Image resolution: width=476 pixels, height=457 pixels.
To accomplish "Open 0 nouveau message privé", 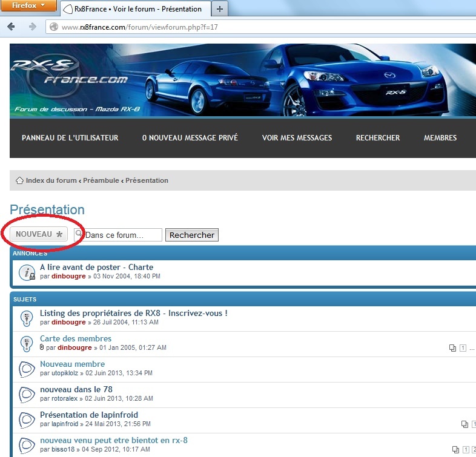I will [x=190, y=138].
